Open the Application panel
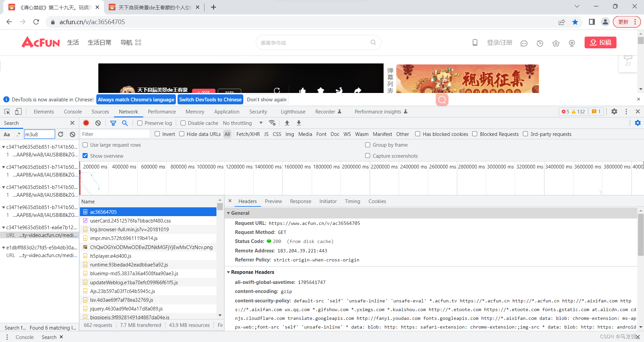644x342 pixels. tap(227, 111)
